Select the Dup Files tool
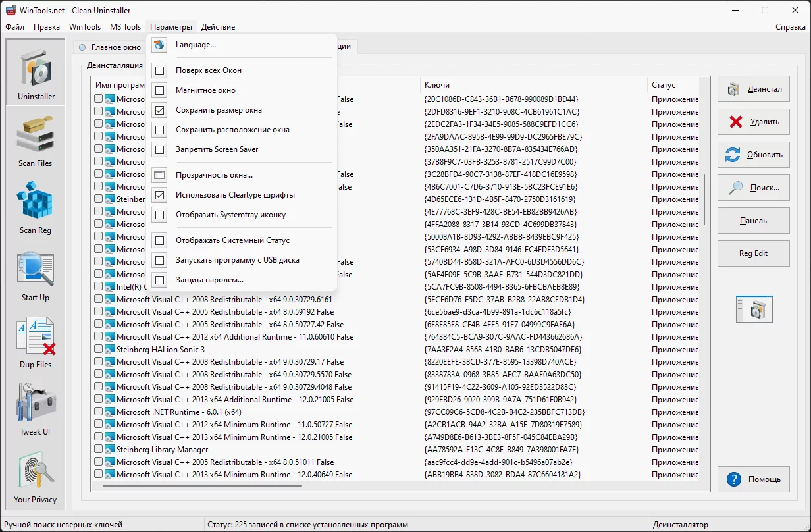811x532 pixels. click(x=36, y=342)
